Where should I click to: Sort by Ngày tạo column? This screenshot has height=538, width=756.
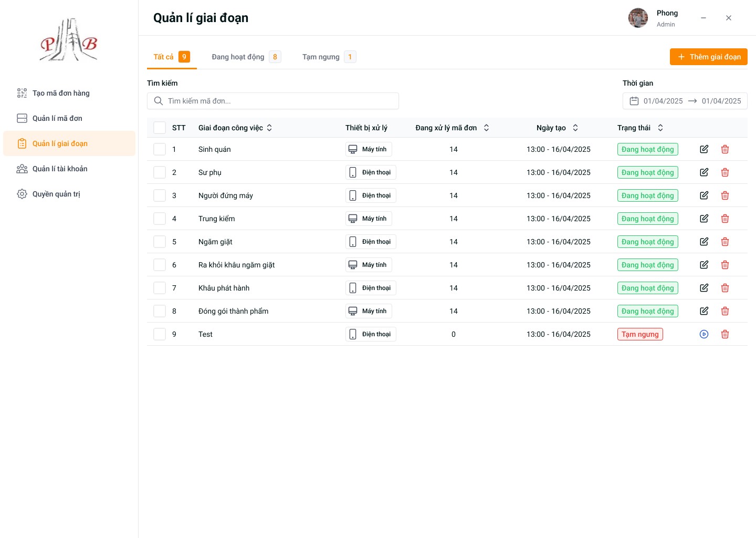575,128
